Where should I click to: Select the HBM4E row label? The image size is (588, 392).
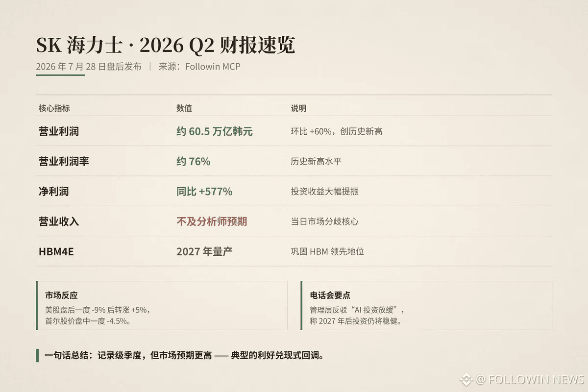[56, 251]
